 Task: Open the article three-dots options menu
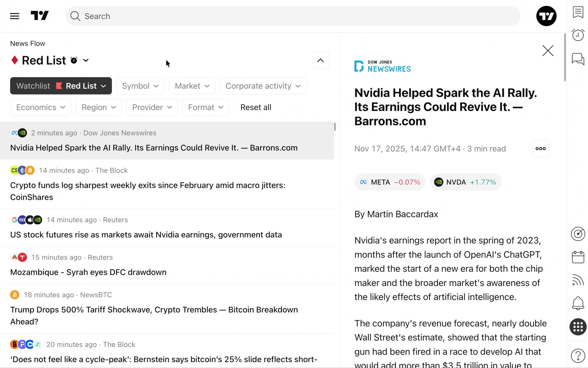[x=540, y=149]
